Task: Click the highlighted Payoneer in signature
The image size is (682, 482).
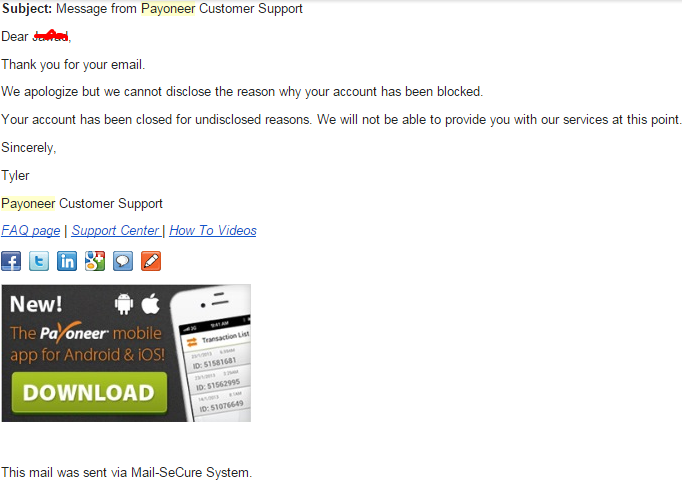Action: (x=28, y=203)
